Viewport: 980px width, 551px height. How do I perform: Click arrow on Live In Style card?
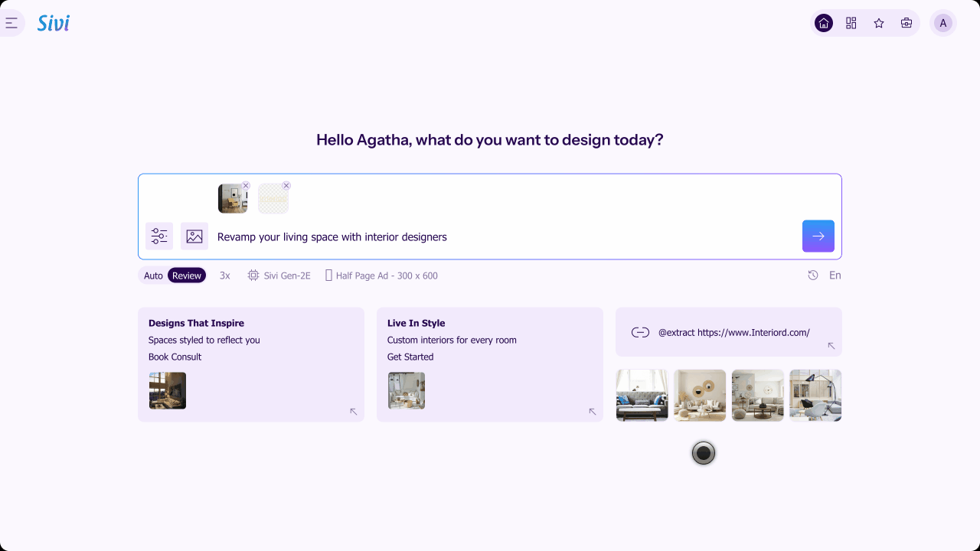[593, 412]
